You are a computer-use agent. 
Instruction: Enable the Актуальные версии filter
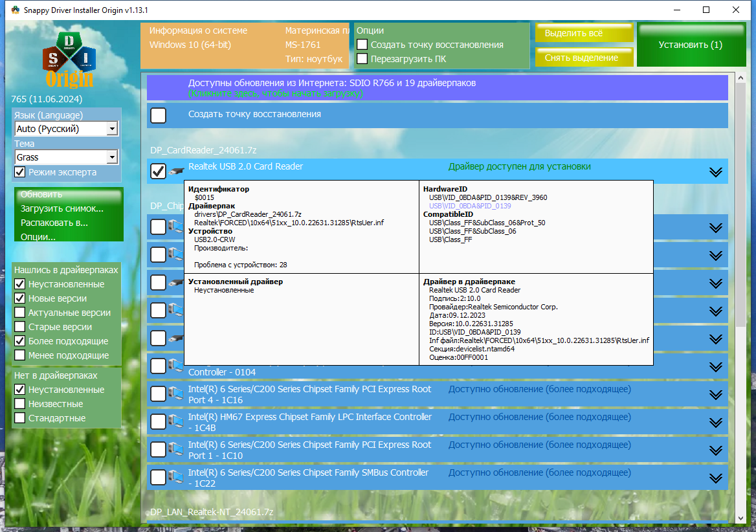(20, 312)
